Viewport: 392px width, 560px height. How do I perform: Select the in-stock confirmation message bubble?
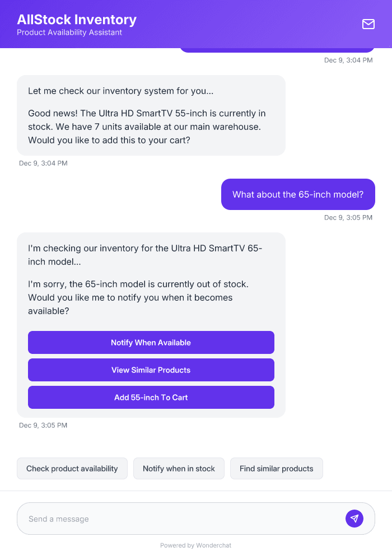click(151, 115)
